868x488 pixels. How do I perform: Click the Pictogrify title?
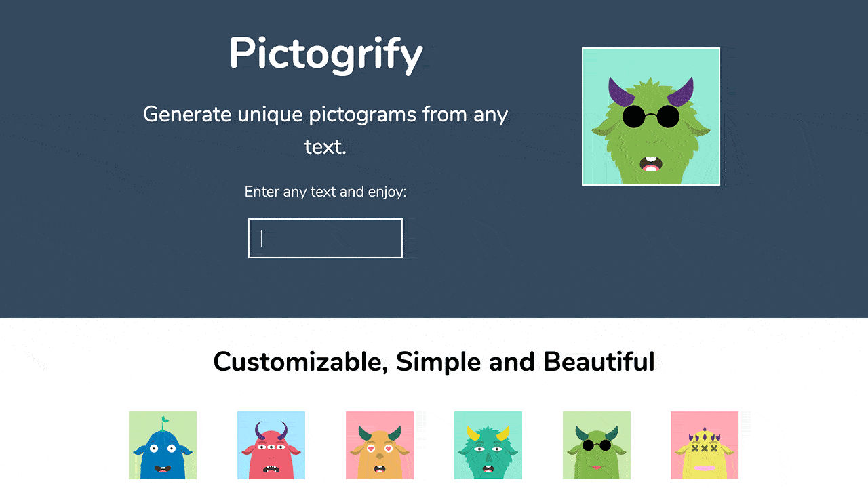pos(325,54)
